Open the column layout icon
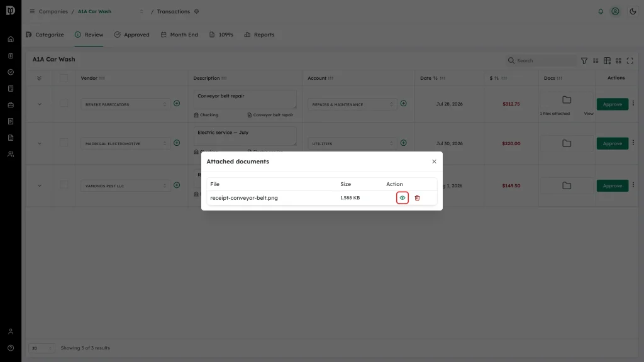The width and height of the screenshot is (644, 362). [607, 61]
